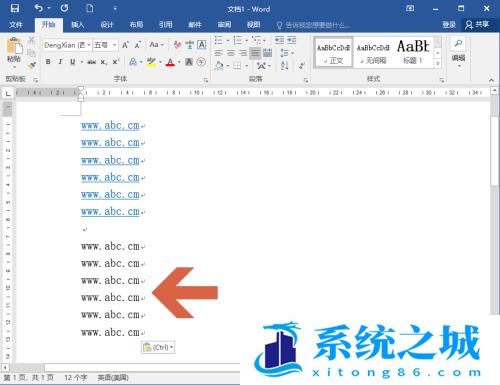
Task: Open the phonetic guide tool
Action: click(x=189, y=45)
